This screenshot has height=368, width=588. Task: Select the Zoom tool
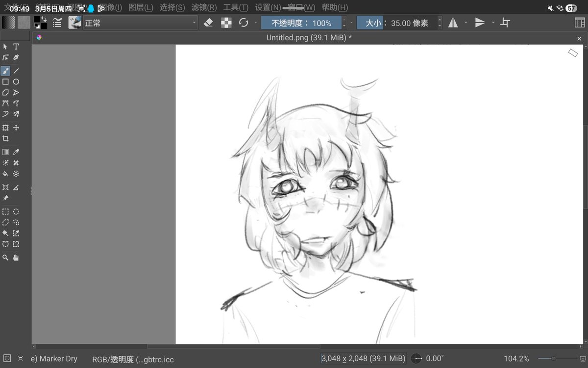coord(5,258)
